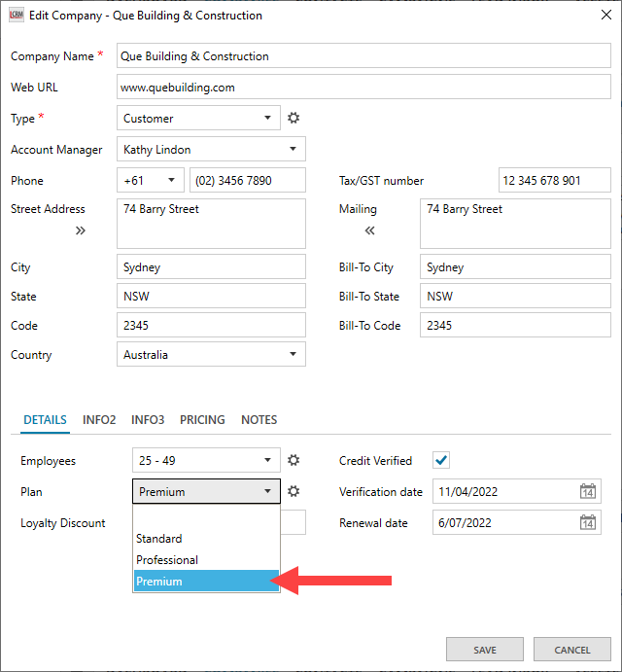Image resolution: width=622 pixels, height=672 pixels.
Task: Open the Renewal date calendar picker
Action: 588,523
